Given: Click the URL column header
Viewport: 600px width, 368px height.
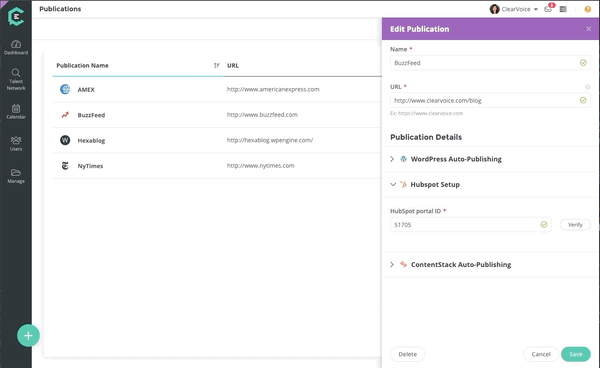Looking at the screenshot, I should 233,65.
